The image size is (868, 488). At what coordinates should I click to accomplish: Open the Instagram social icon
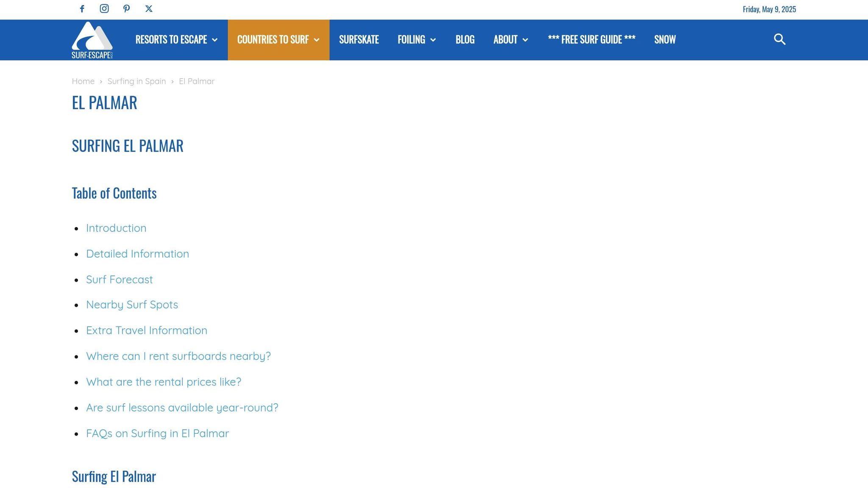104,9
